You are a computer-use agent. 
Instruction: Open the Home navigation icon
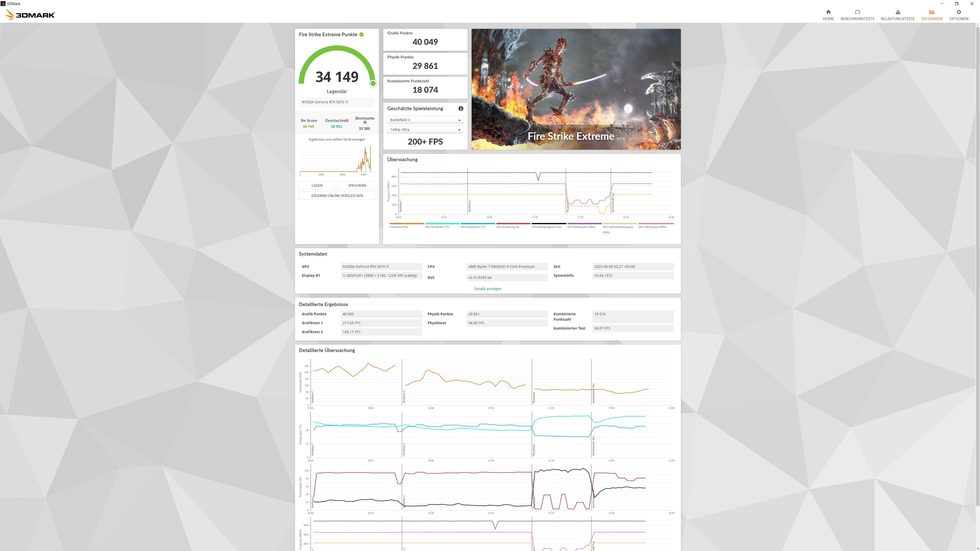point(828,12)
